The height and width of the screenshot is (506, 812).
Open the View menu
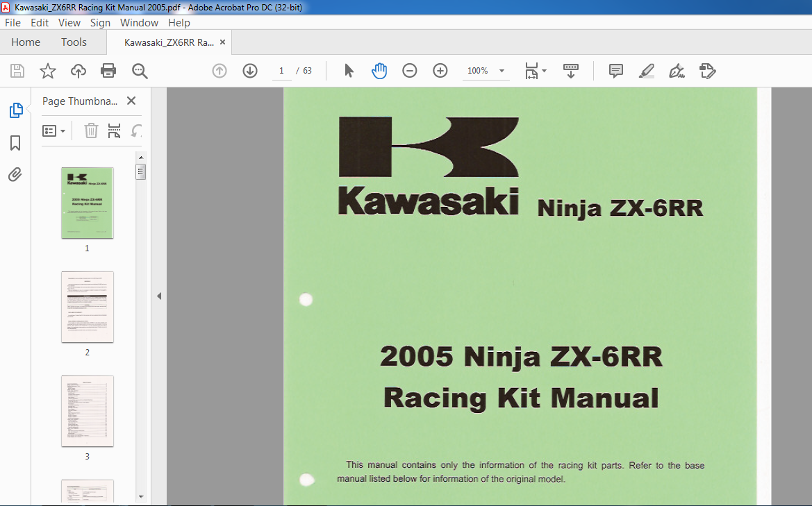(69, 23)
